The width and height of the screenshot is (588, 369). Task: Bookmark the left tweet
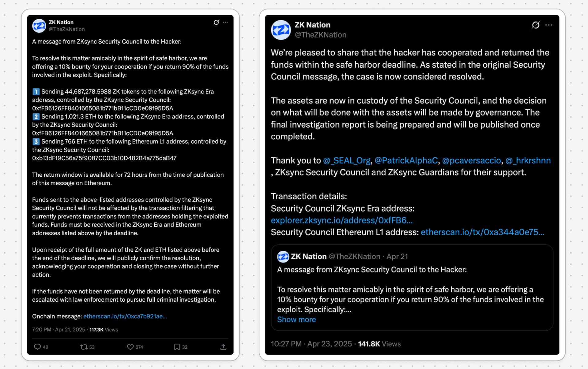[177, 347]
